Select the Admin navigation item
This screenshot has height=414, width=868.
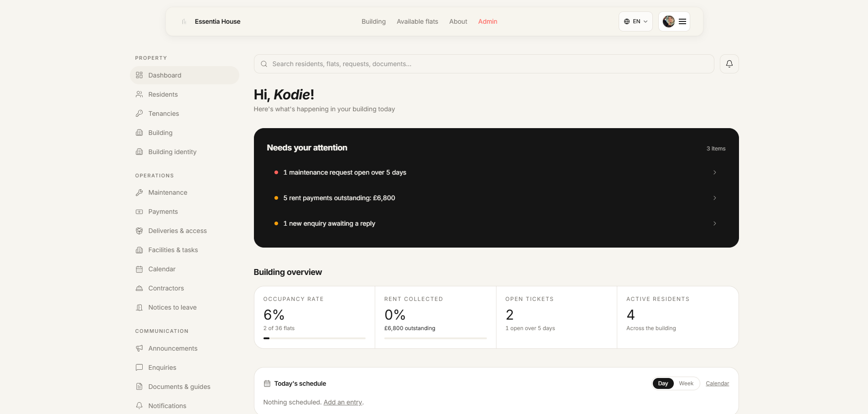coord(487,21)
